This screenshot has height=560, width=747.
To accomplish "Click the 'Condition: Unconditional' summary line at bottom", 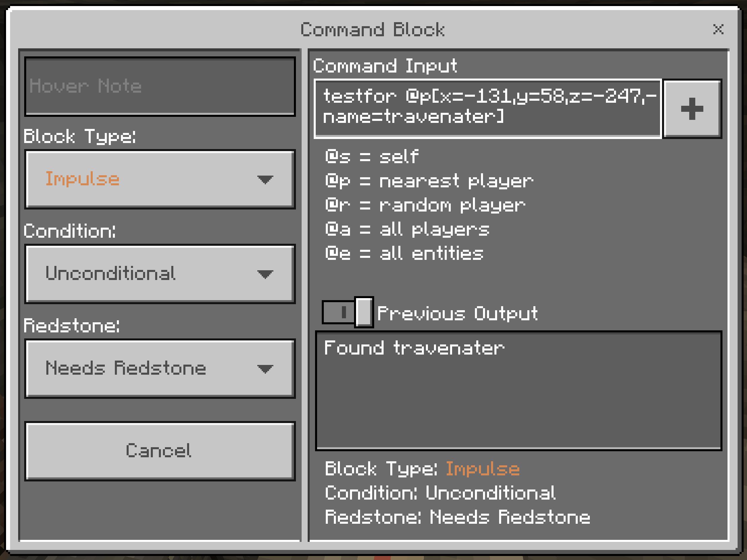I will tap(440, 493).
